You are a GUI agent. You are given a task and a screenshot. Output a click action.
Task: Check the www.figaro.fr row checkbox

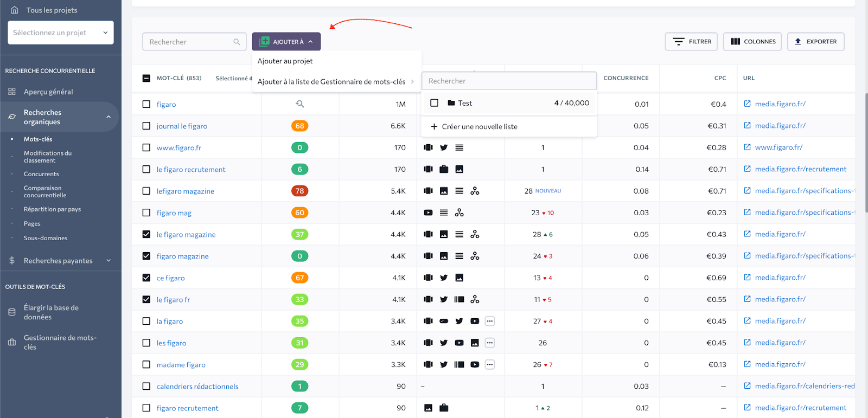tap(146, 147)
